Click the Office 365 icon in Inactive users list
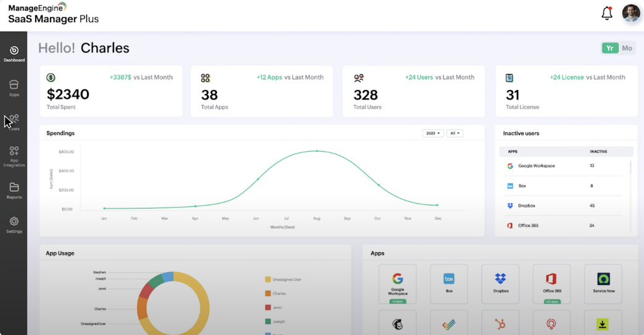Image resolution: width=644 pixels, height=335 pixels. point(510,225)
